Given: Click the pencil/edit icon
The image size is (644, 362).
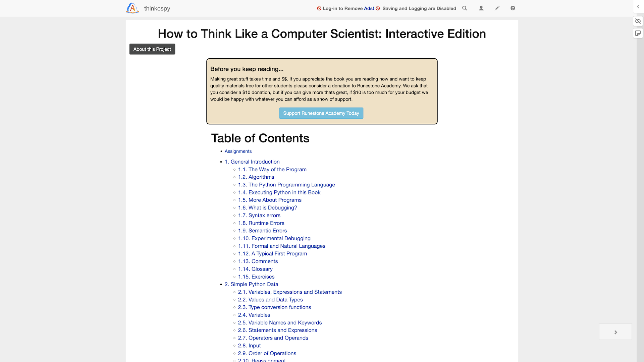Looking at the screenshot, I should [x=497, y=8].
